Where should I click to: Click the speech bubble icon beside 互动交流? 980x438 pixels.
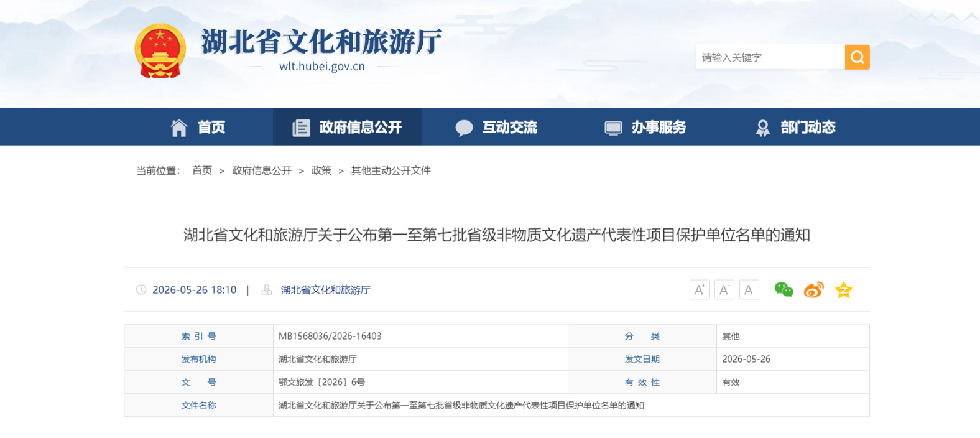click(x=464, y=128)
